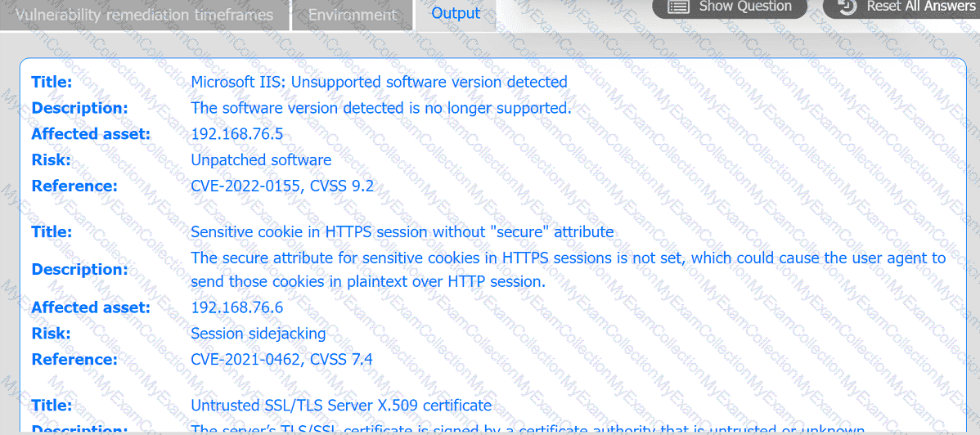Switch to the Environment tab
980x435 pixels.
[353, 15]
